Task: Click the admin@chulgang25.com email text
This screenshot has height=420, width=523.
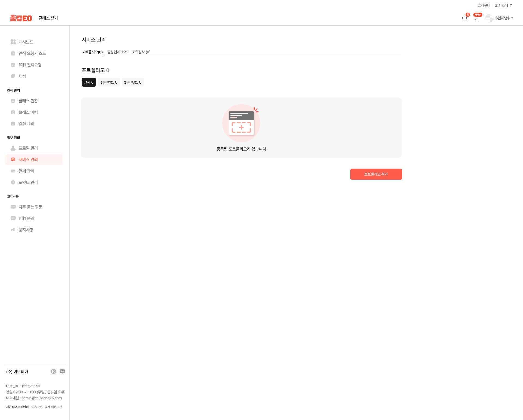Action: tap(42, 398)
